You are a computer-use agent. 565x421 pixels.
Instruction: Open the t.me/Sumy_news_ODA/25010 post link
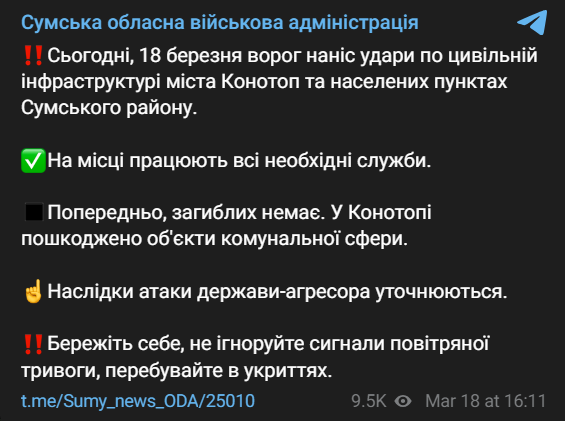(138, 401)
